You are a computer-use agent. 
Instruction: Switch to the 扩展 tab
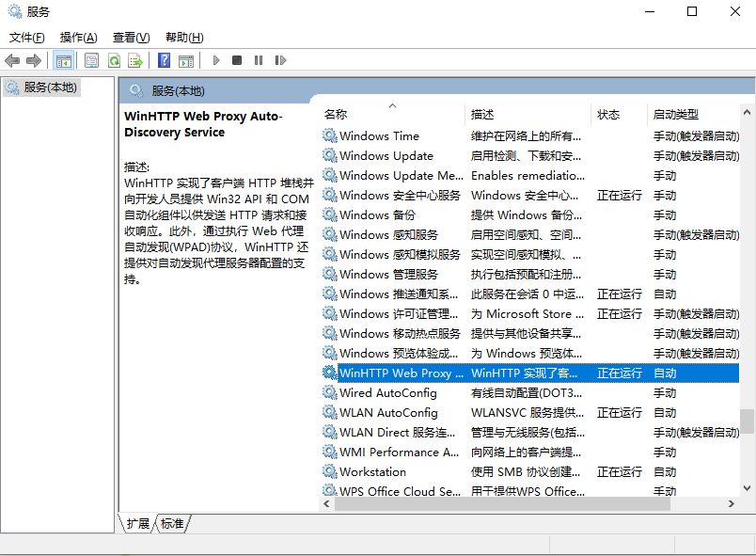138,524
